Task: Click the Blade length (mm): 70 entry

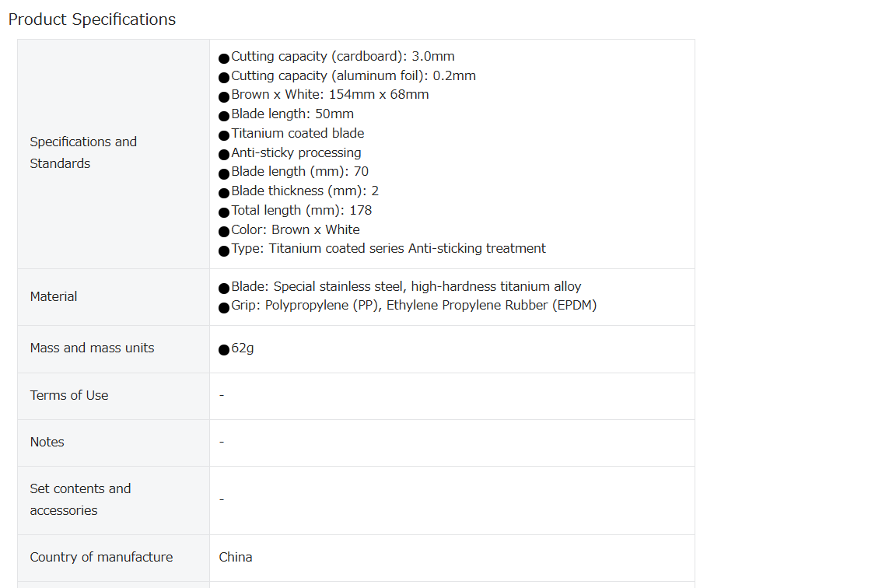Action: 294,172
